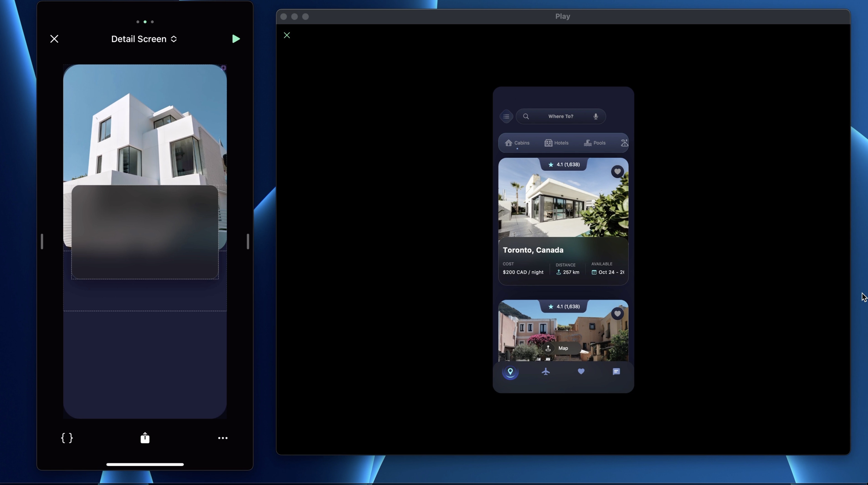Select the Pools category tab
This screenshot has width=868, height=485.
[595, 143]
